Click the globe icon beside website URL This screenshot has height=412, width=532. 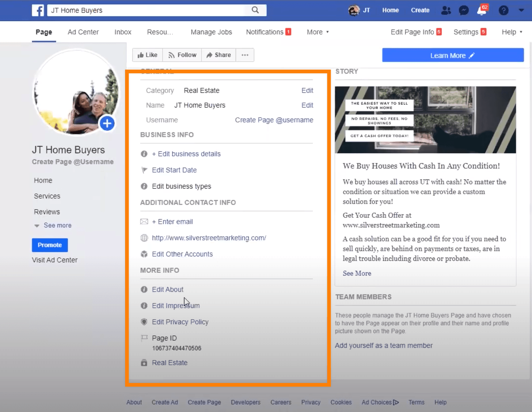(144, 238)
